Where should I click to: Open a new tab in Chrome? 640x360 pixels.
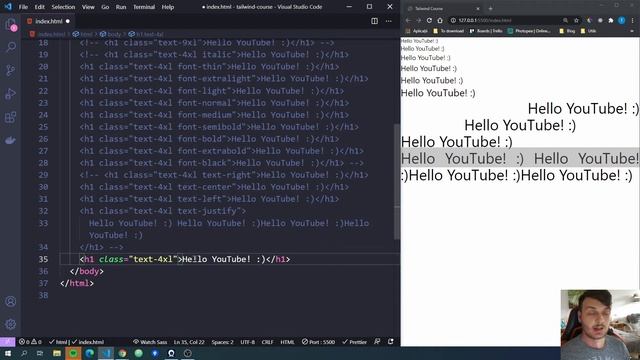(x=491, y=8)
